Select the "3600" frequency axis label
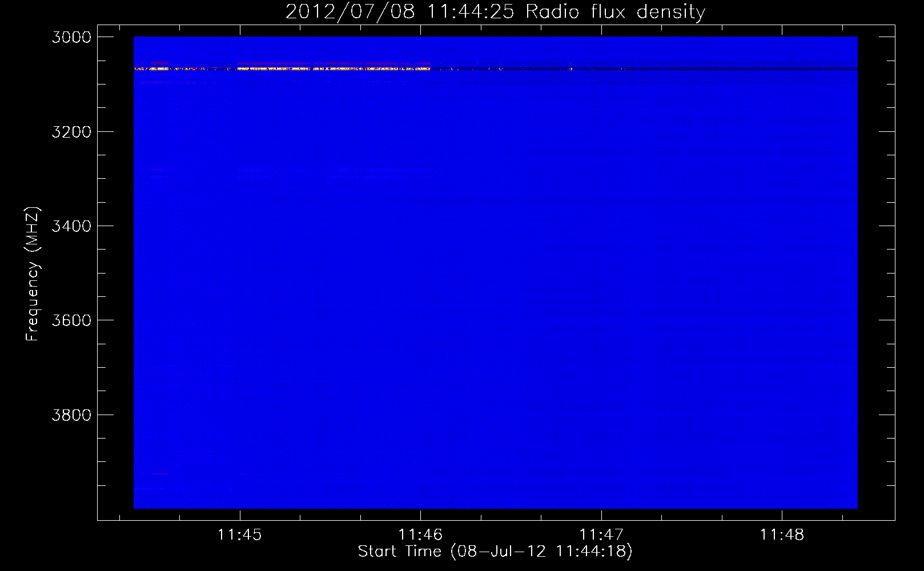Viewport: 924px width, 571px height. (71, 320)
